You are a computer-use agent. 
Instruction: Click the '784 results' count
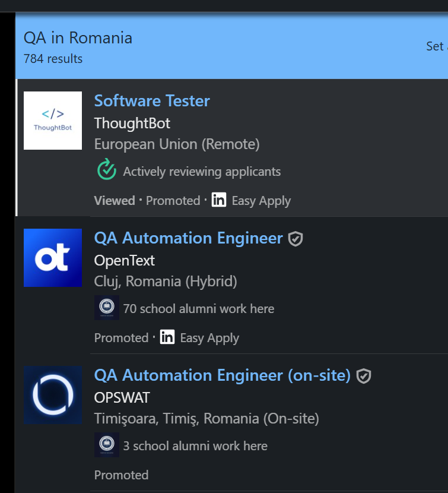point(53,59)
